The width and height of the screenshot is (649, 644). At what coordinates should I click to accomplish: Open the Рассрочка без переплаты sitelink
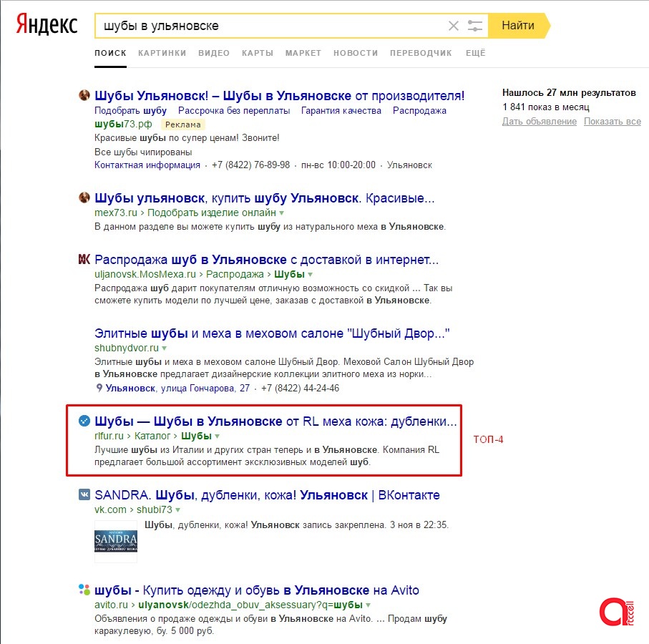pos(234,110)
